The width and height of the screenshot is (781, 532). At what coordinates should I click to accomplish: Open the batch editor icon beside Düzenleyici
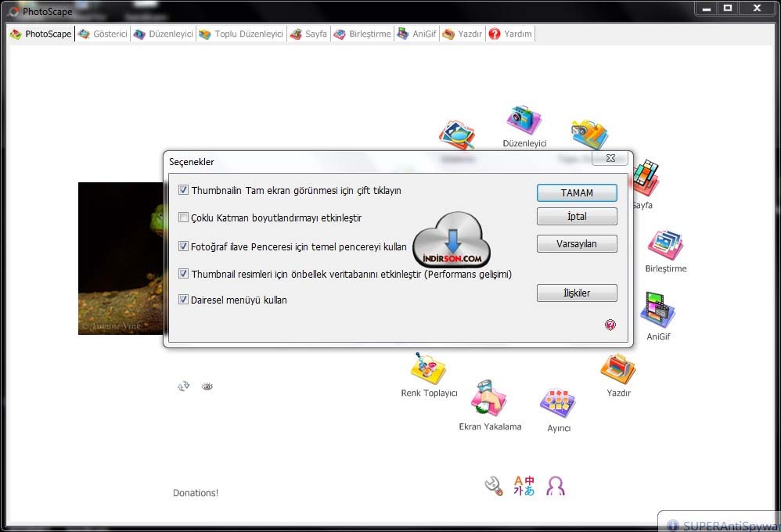(589, 134)
